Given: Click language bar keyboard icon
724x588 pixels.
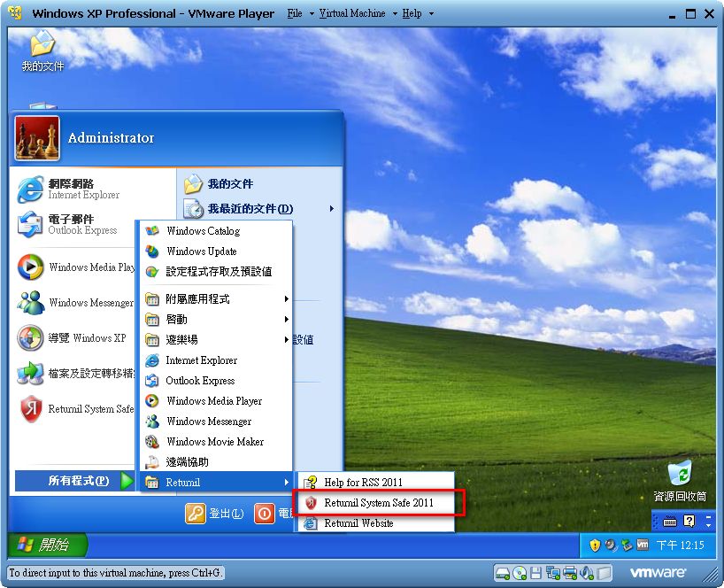Looking at the screenshot, I should coord(669,522).
